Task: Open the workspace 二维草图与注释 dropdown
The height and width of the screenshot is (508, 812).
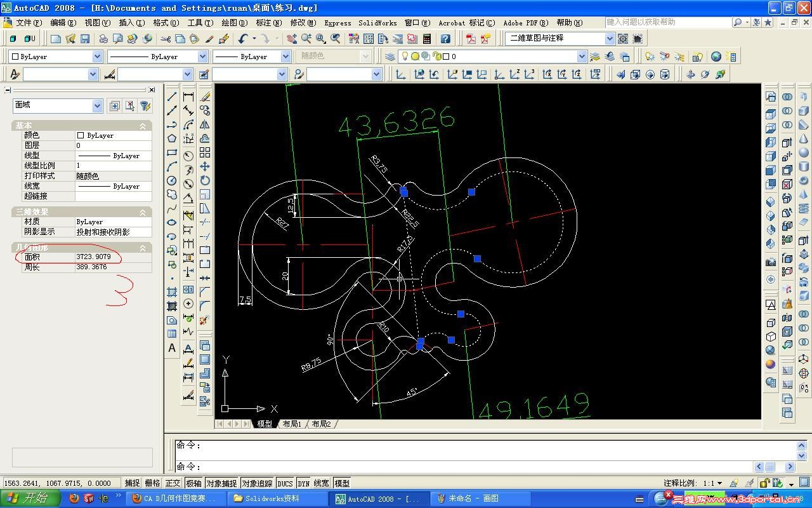Action: coord(610,39)
